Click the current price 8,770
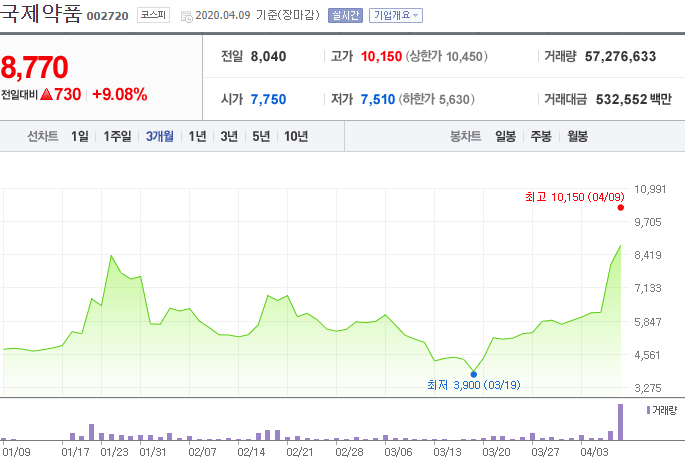The image size is (685, 467). (x=35, y=67)
